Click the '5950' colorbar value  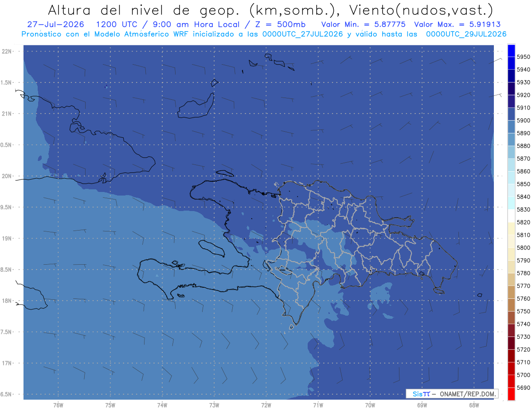click(524, 57)
